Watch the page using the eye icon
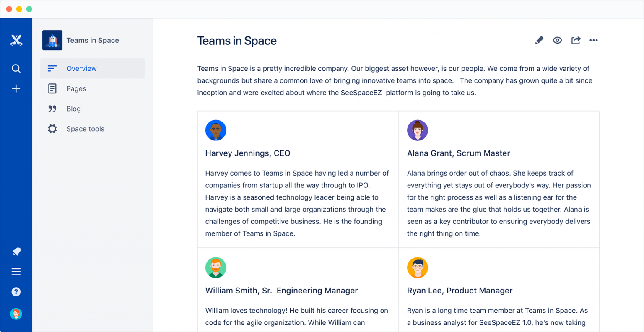 [x=557, y=40]
